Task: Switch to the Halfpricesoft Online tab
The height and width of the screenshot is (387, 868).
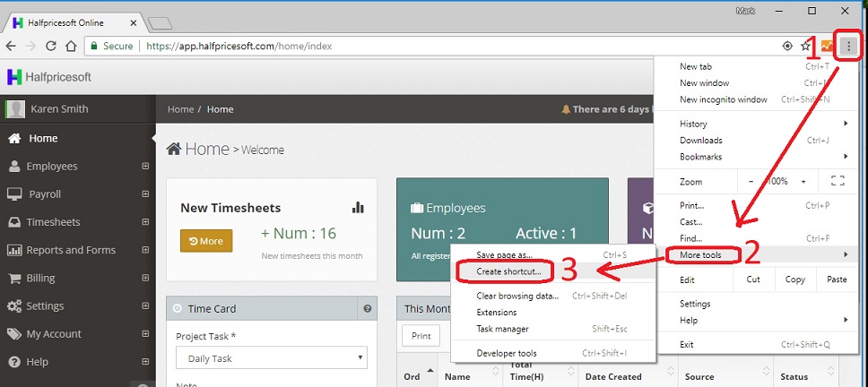Action: (75, 22)
